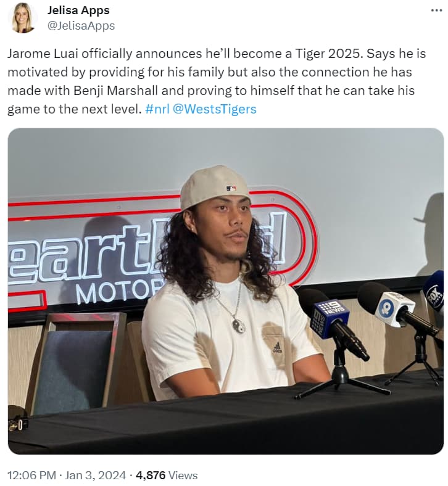Click the 9 News microphone in photo
Viewport: 448px width, 486px height.
click(332, 323)
